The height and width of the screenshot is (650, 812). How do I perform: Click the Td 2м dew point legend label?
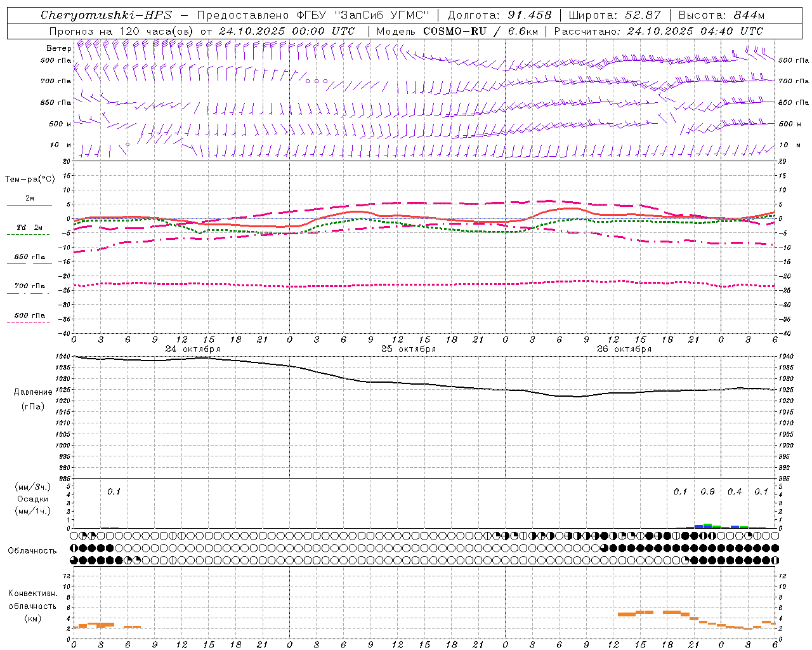(30, 227)
